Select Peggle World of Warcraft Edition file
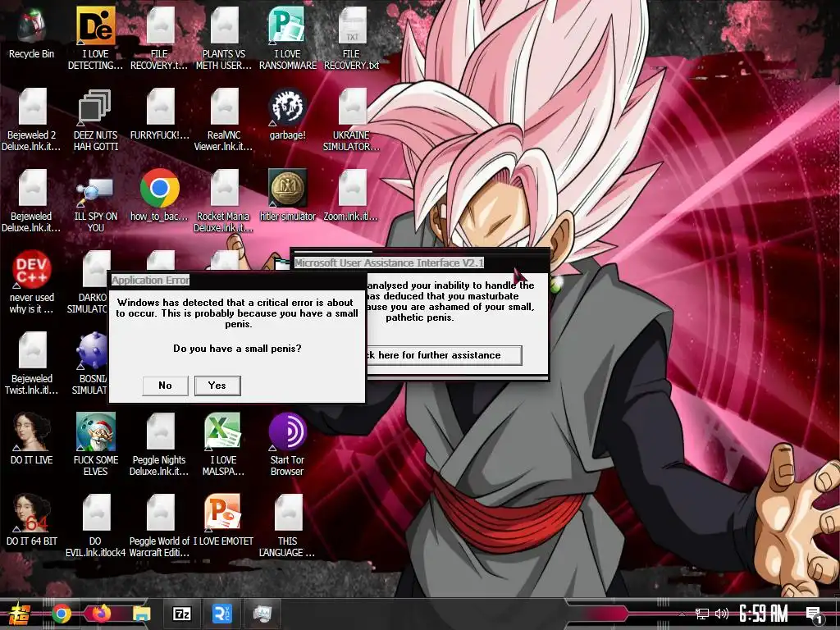Image resolution: width=840 pixels, height=630 pixels. [x=160, y=526]
